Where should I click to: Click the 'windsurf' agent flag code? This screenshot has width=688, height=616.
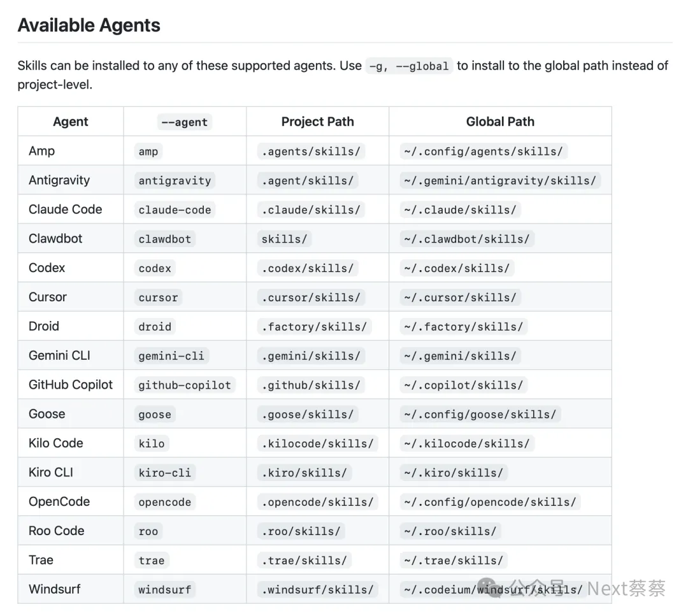tap(164, 589)
